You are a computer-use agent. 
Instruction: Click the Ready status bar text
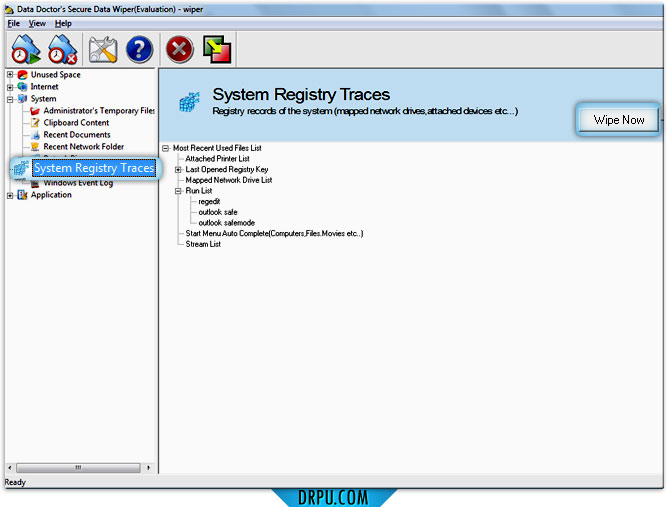coord(15,482)
